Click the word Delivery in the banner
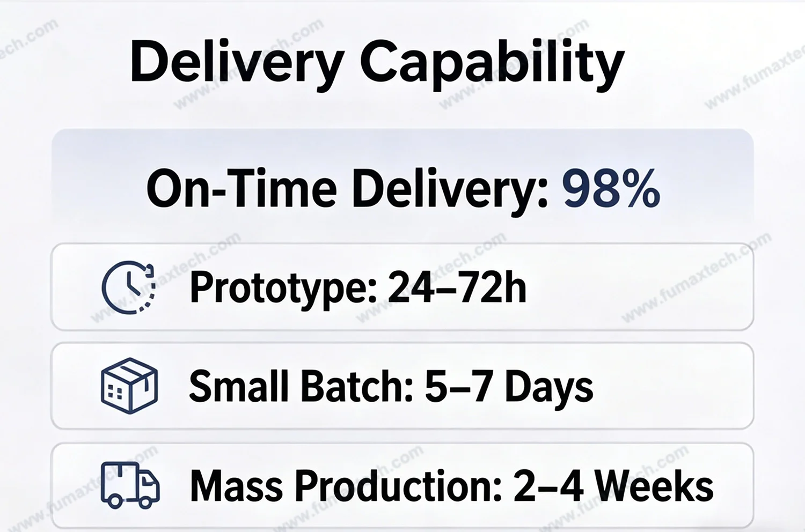Viewport: 805px width, 532px height. click(450, 189)
